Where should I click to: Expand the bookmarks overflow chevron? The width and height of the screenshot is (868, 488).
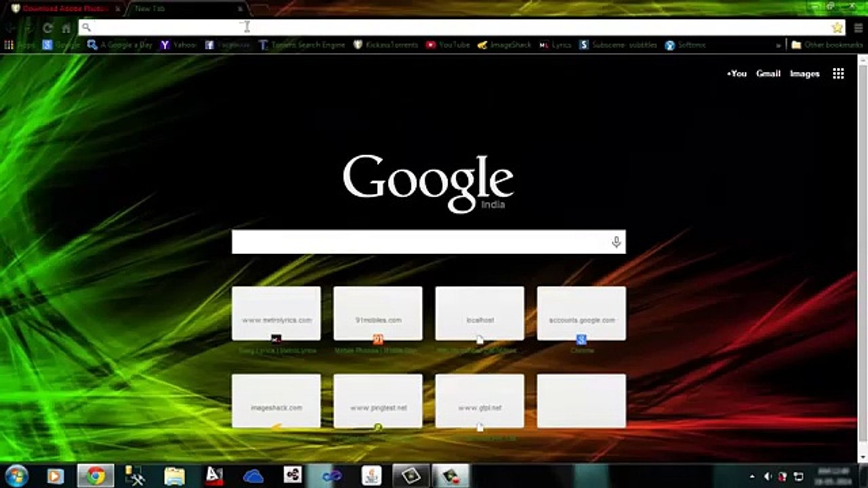778,45
